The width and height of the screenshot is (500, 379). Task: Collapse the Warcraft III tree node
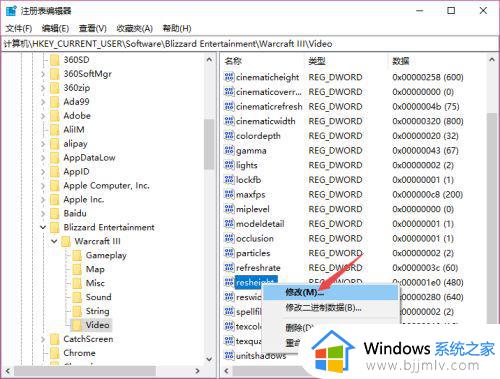tap(54, 241)
